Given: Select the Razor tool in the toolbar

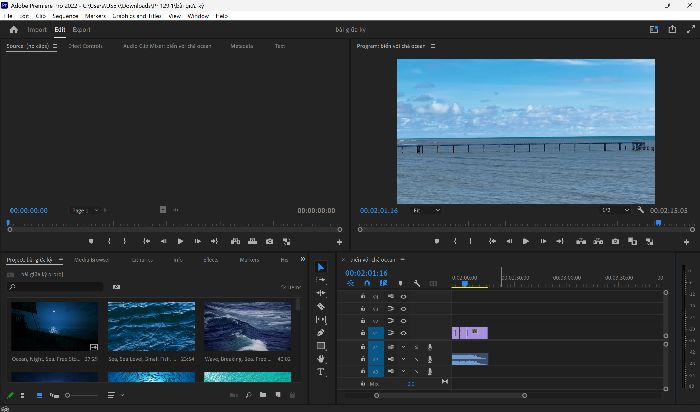Looking at the screenshot, I should tap(321, 306).
